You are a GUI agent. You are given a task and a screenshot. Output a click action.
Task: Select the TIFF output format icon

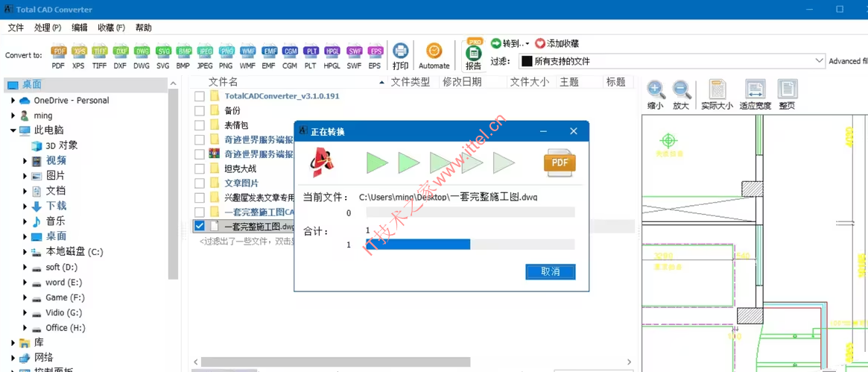tap(100, 56)
